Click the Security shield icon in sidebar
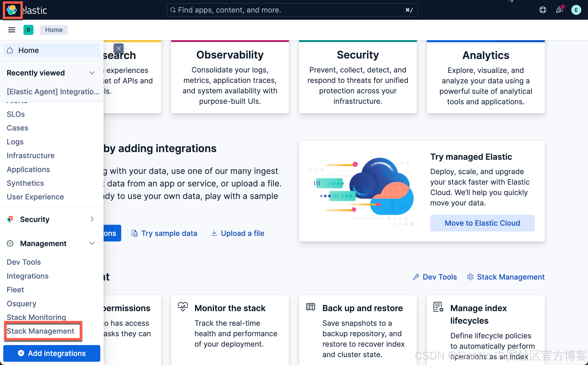The height and width of the screenshot is (365, 588). click(x=10, y=219)
